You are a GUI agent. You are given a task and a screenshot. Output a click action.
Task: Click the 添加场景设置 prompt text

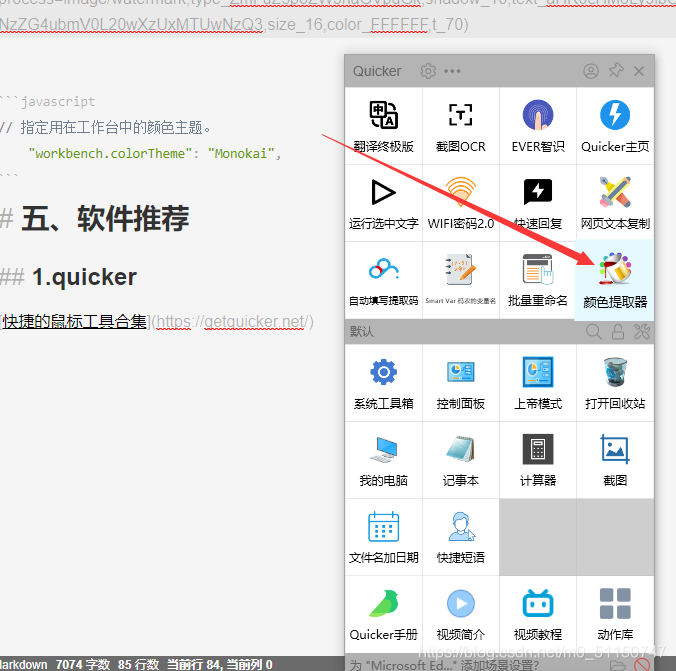[x=444, y=665]
